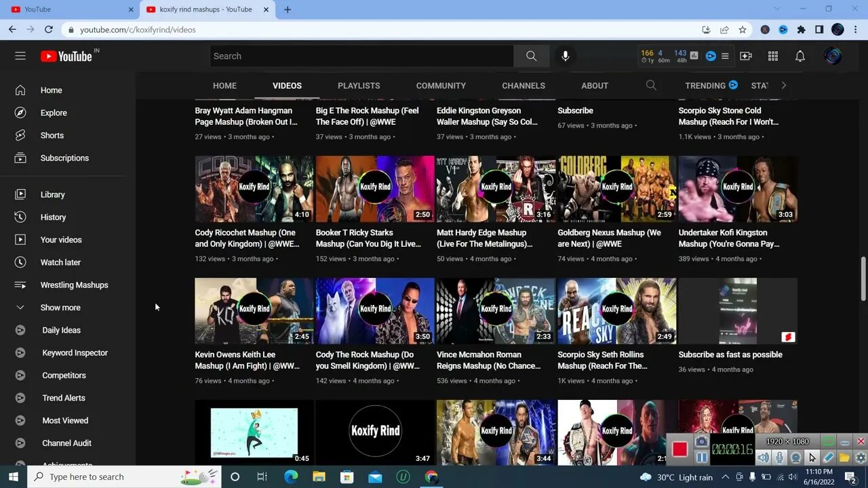Bookmark this page with the star icon
This screenshot has height=488, width=868.
pyautogui.click(x=743, y=30)
